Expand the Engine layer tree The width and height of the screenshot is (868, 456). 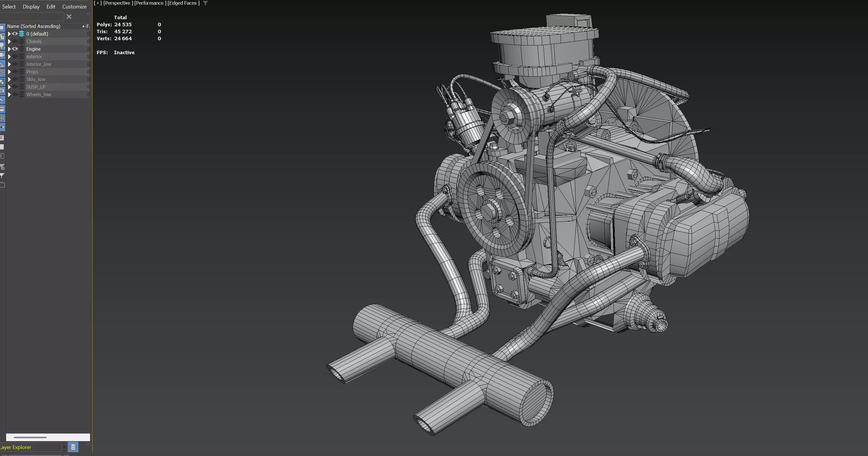coord(9,49)
